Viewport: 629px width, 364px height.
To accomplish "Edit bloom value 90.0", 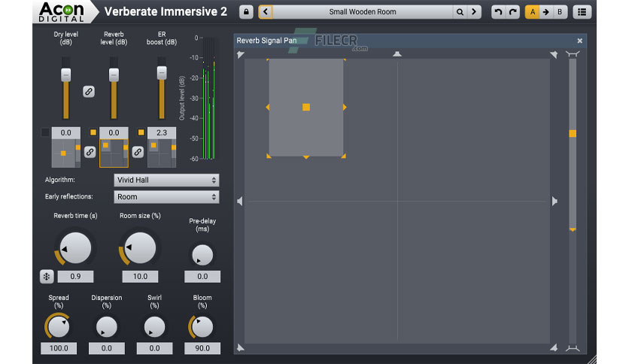I will 202,348.
